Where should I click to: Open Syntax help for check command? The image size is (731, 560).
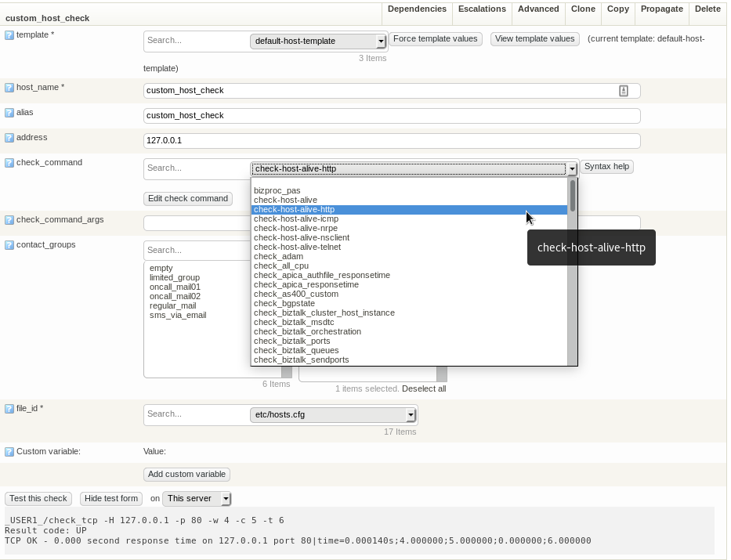(x=606, y=167)
